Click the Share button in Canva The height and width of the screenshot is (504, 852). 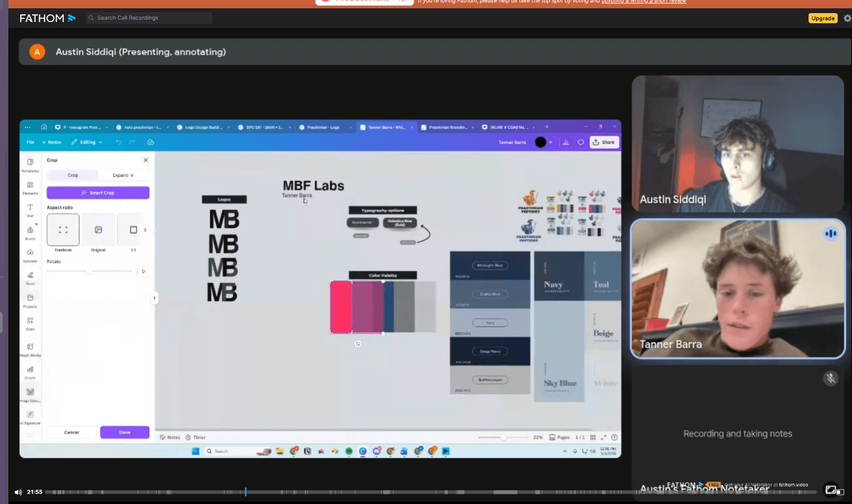[604, 142]
